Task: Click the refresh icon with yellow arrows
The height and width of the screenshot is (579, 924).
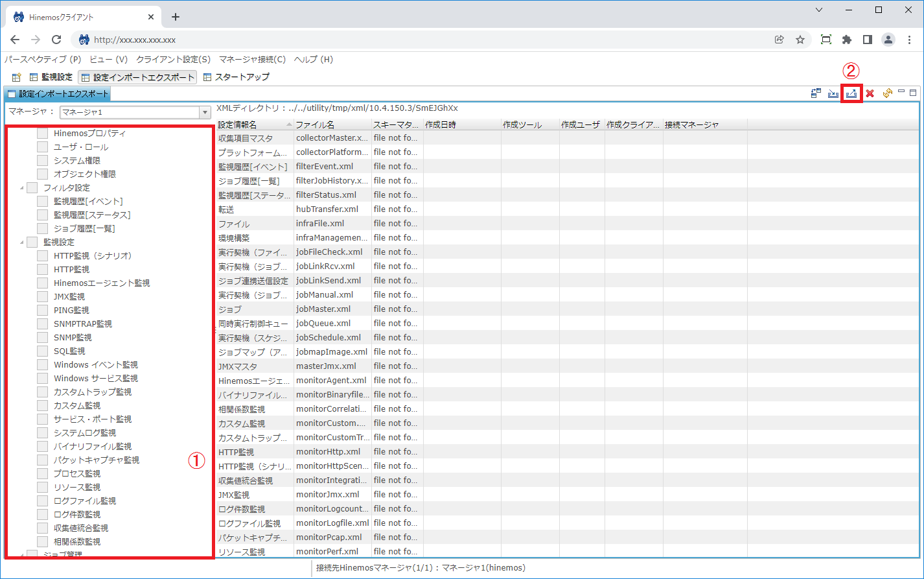Action: (887, 93)
